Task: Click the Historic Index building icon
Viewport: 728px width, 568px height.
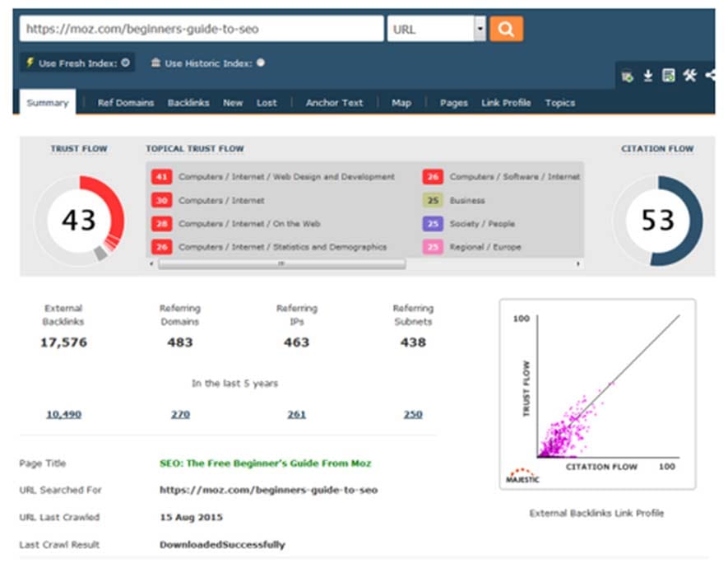Action: click(x=155, y=63)
